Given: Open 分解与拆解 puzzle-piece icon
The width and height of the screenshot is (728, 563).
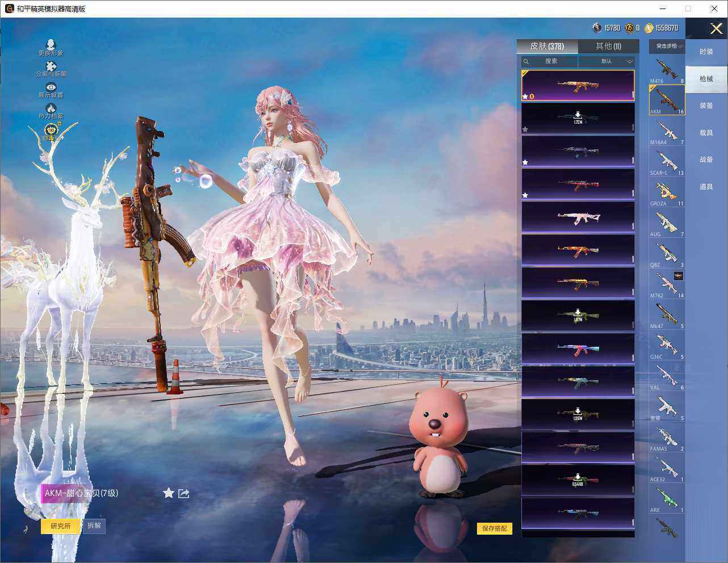Looking at the screenshot, I should point(51,66).
